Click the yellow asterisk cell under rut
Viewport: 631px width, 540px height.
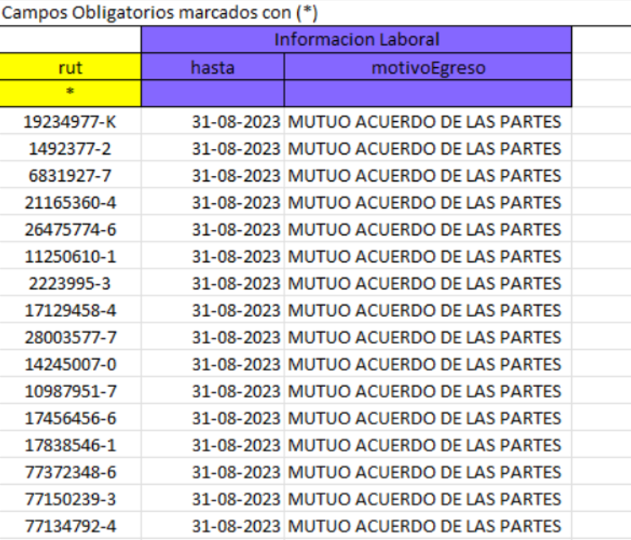pos(70,93)
